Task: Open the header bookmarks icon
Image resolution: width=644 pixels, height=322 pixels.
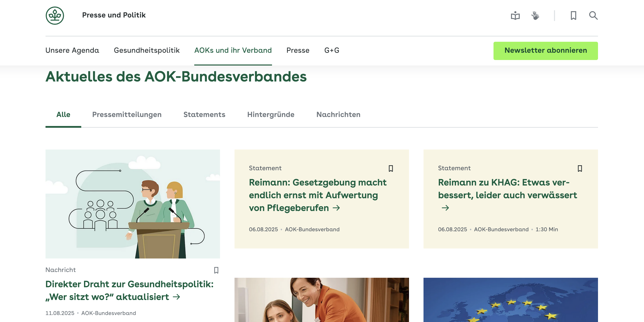Action: click(573, 15)
